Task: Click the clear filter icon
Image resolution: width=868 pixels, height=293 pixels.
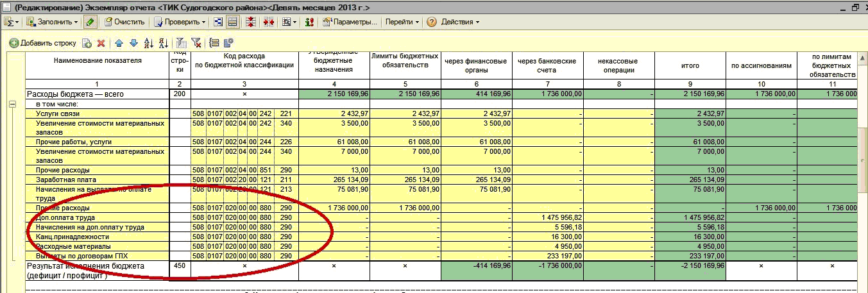Action: (x=196, y=43)
